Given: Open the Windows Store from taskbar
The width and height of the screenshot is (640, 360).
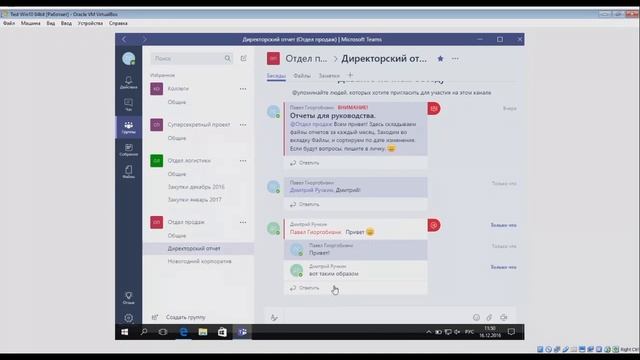Looking at the screenshot, I should (222, 332).
